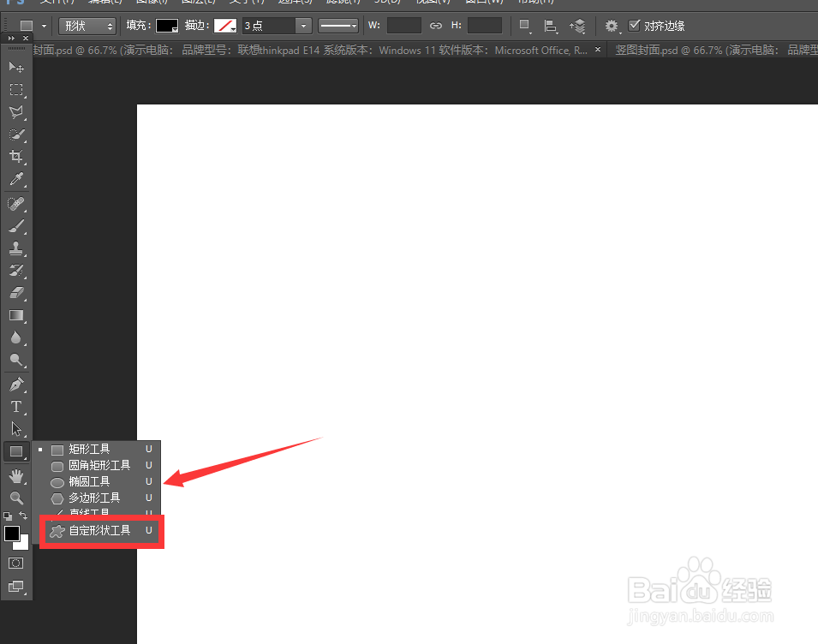
Task: Choose the Polygonal Lasso tool
Action: coord(16,112)
